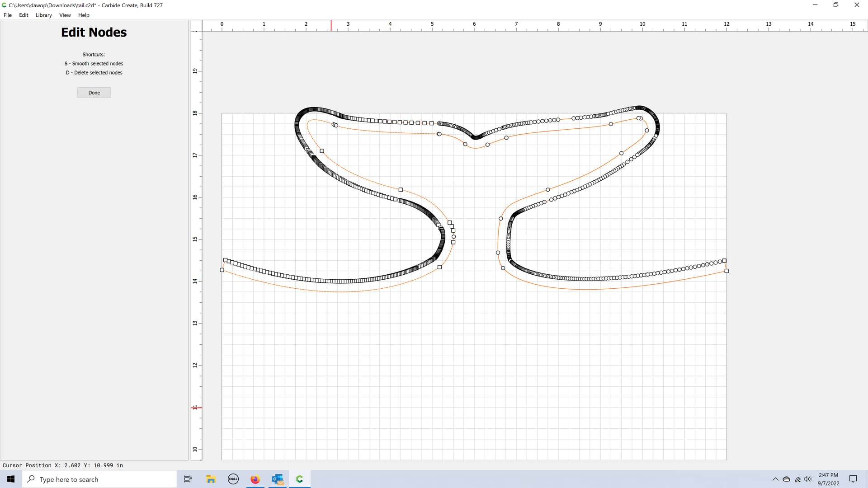Open the volume speaker tray icon
This screenshot has width=868, height=488.
pyautogui.click(x=808, y=479)
